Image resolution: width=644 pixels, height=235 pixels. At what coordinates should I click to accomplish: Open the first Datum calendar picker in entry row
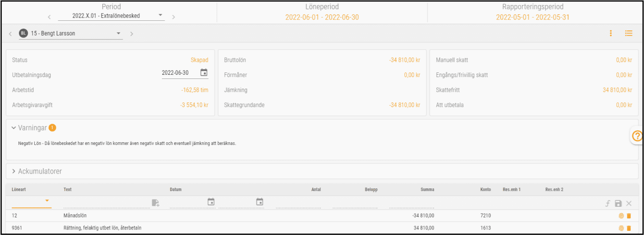click(211, 202)
